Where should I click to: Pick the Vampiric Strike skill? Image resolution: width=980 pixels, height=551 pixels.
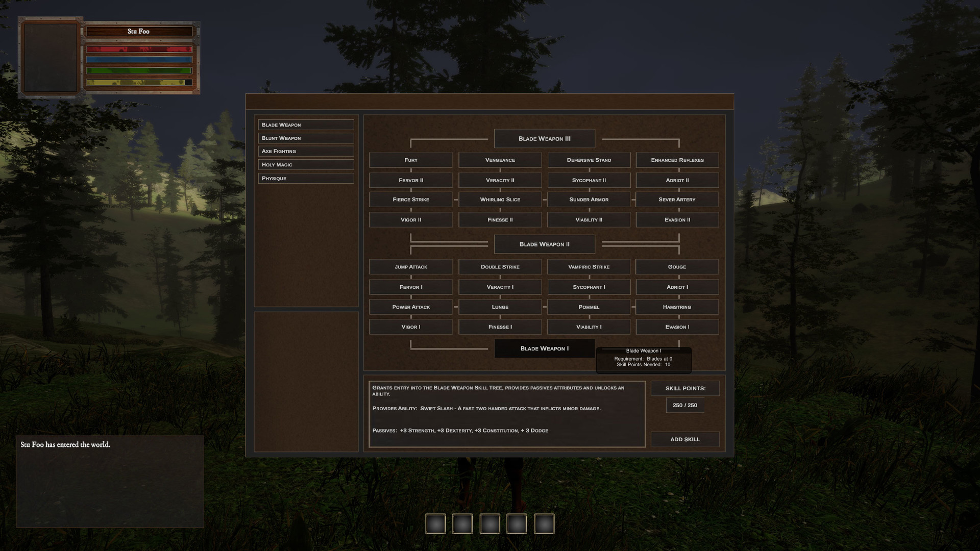coord(589,267)
